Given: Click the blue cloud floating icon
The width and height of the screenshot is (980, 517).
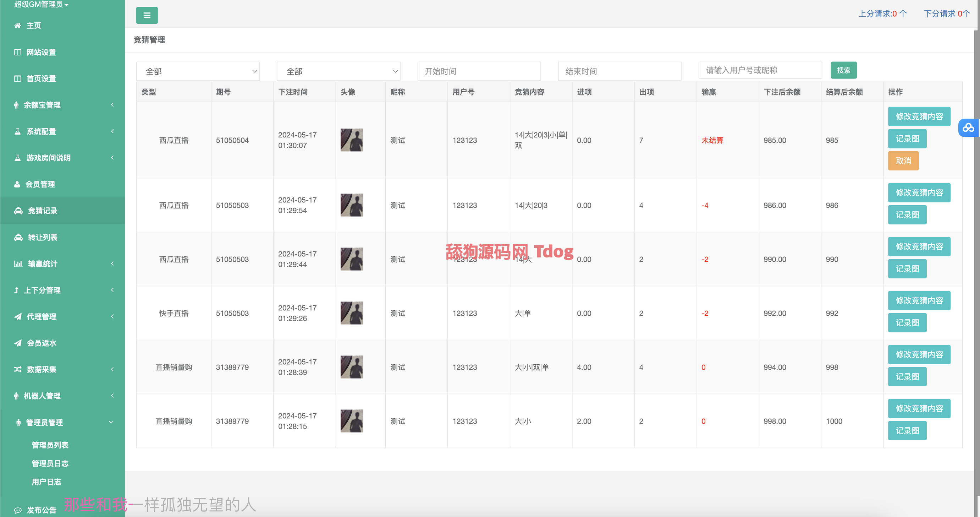Looking at the screenshot, I should [x=968, y=127].
